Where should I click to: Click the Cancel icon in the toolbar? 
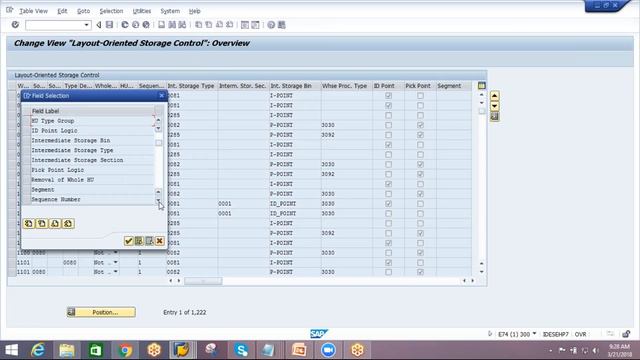(146, 25)
